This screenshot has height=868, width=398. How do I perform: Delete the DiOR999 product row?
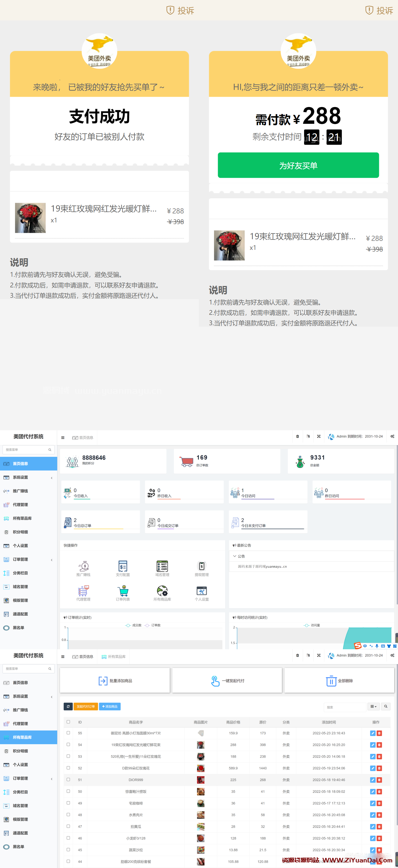tap(379, 780)
